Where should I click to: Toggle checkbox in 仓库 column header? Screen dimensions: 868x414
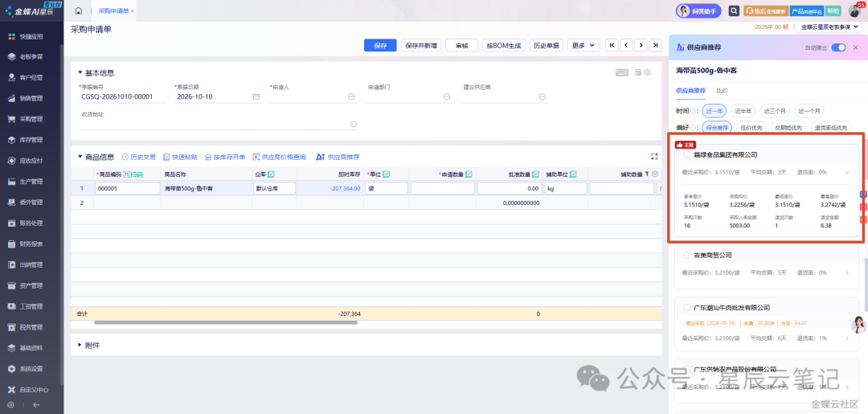(272, 174)
